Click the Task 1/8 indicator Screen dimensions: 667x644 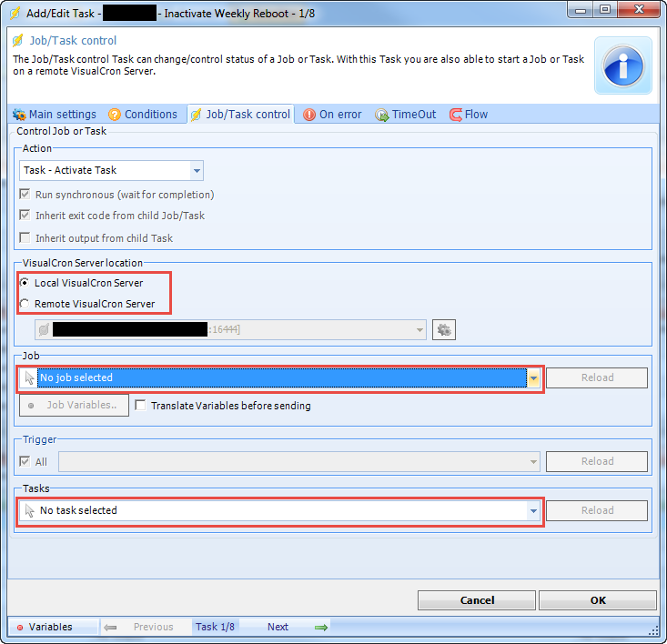tap(215, 627)
